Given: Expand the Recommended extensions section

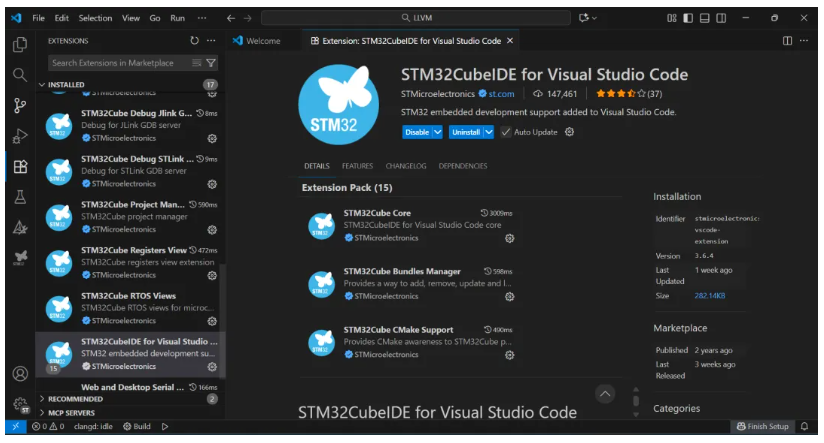Looking at the screenshot, I should (x=41, y=398).
